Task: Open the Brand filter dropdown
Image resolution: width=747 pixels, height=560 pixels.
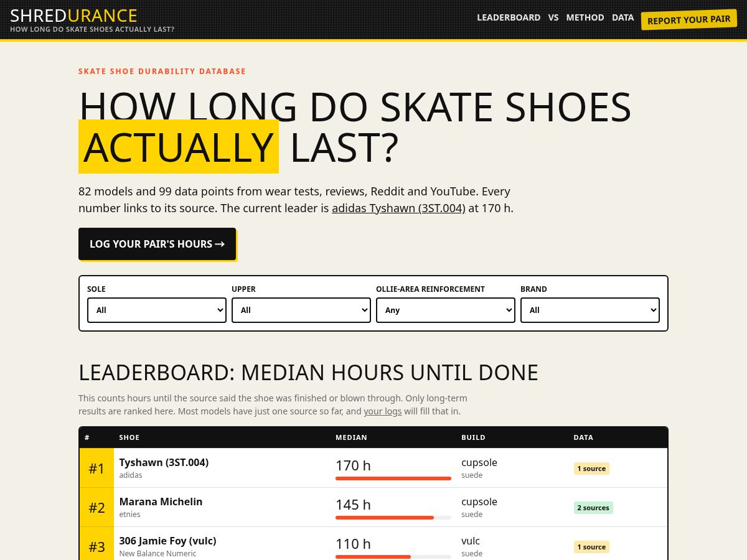Action: point(590,310)
